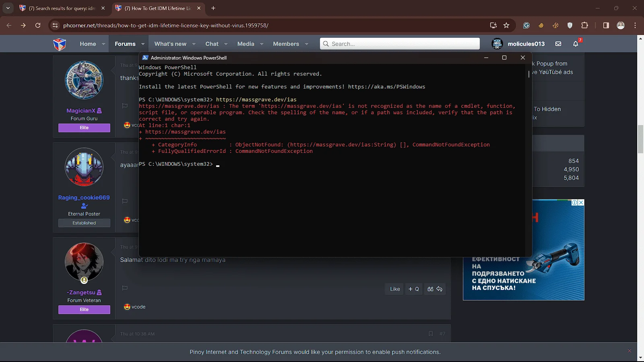The image size is (644, 362).
Task: Open the MagicianX username link
Action: [81, 111]
